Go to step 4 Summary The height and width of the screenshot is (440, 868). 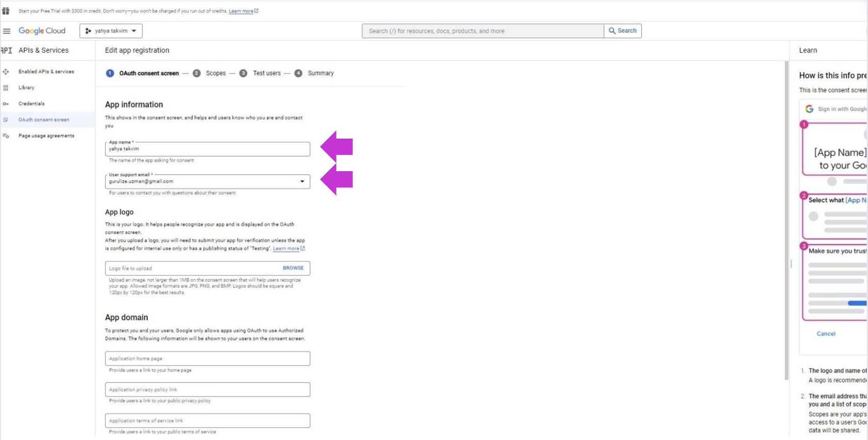pyautogui.click(x=314, y=73)
